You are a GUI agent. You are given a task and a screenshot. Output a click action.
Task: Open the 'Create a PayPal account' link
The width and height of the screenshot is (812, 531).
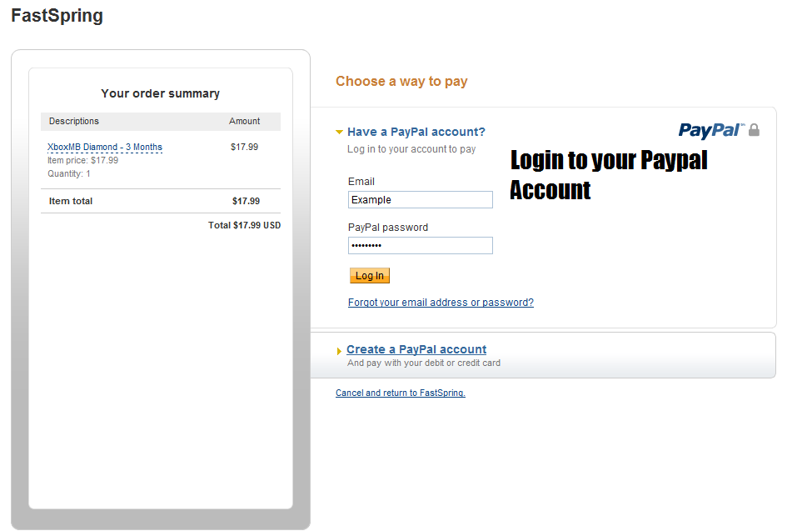click(x=416, y=349)
